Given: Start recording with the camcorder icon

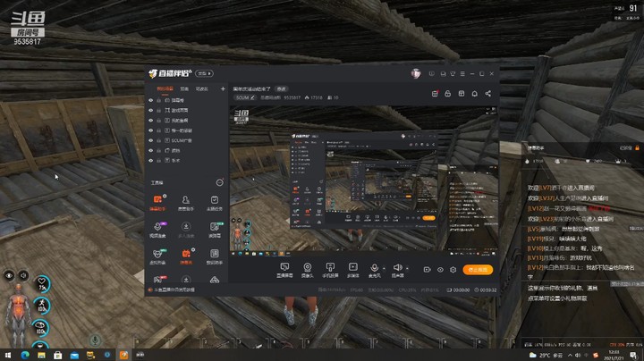Looking at the screenshot, I should point(428,270).
